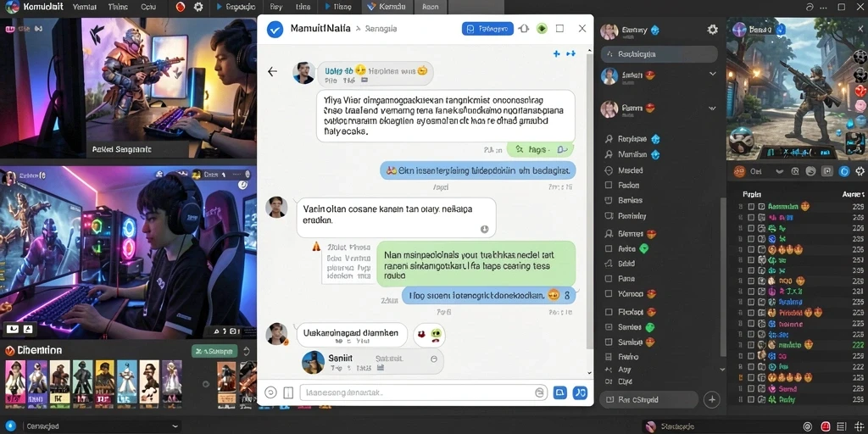Switch to the Sngopcjo tab
The image size is (868, 434).
click(x=236, y=7)
